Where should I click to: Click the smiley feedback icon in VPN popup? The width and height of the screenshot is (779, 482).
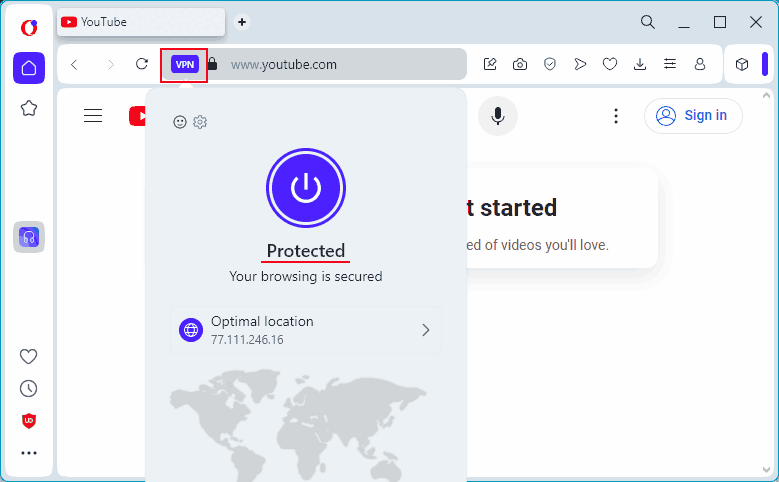[x=179, y=122]
